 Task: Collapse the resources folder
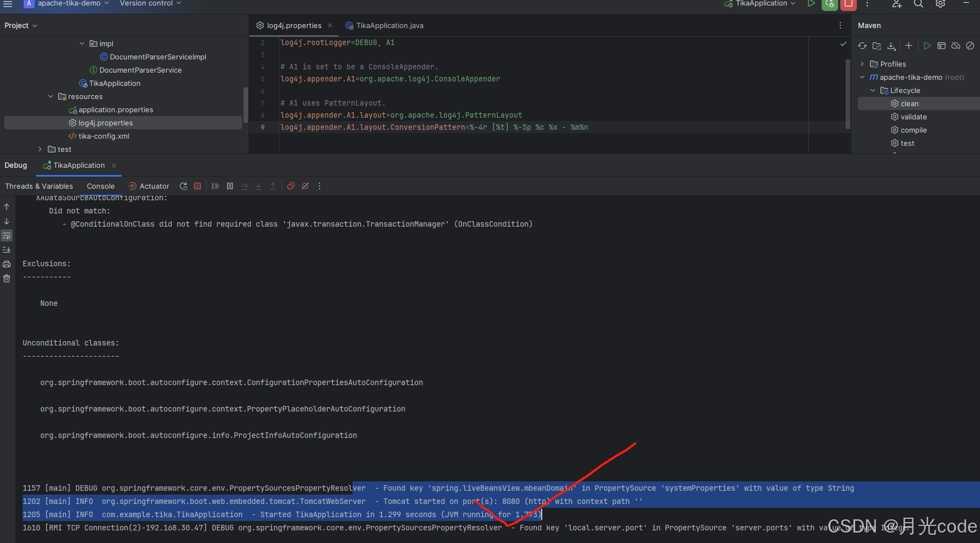[51, 96]
